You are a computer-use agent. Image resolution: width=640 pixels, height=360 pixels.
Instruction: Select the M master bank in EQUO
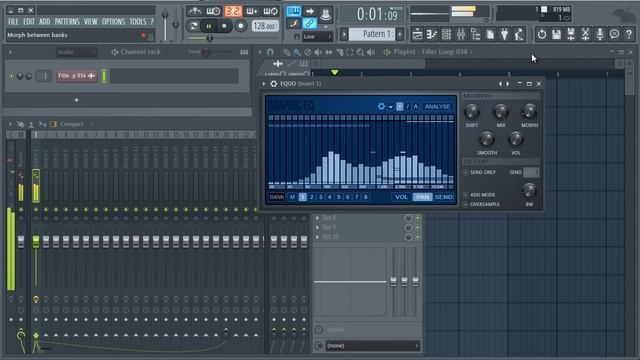(x=293, y=197)
